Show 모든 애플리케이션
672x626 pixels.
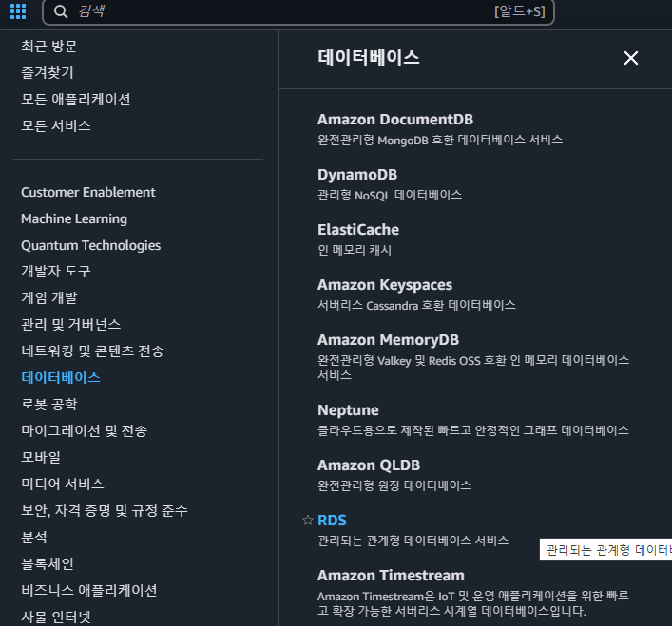[x=76, y=100]
